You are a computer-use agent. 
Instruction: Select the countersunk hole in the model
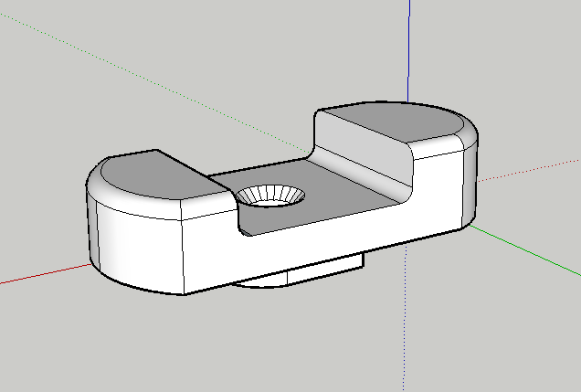pyautogui.click(x=270, y=196)
